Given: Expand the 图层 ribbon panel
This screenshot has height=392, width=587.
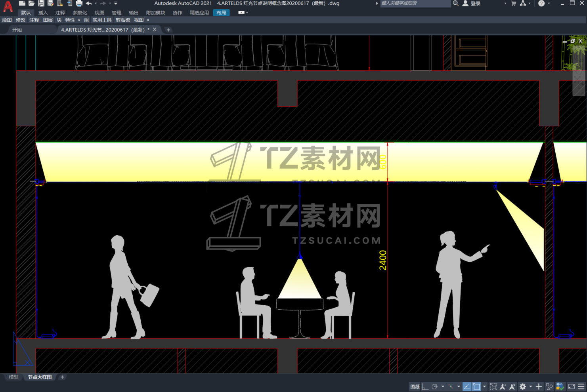Looking at the screenshot, I should pyautogui.click(x=48, y=20).
